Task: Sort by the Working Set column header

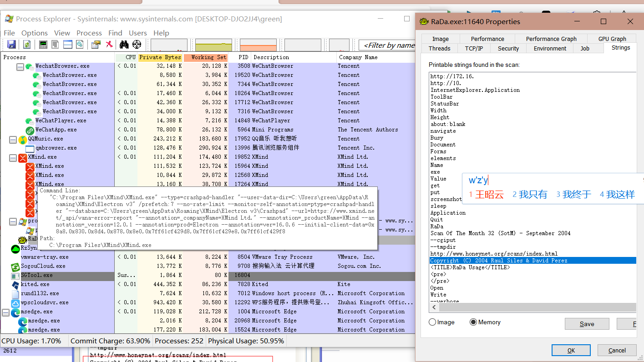Action: point(206,57)
